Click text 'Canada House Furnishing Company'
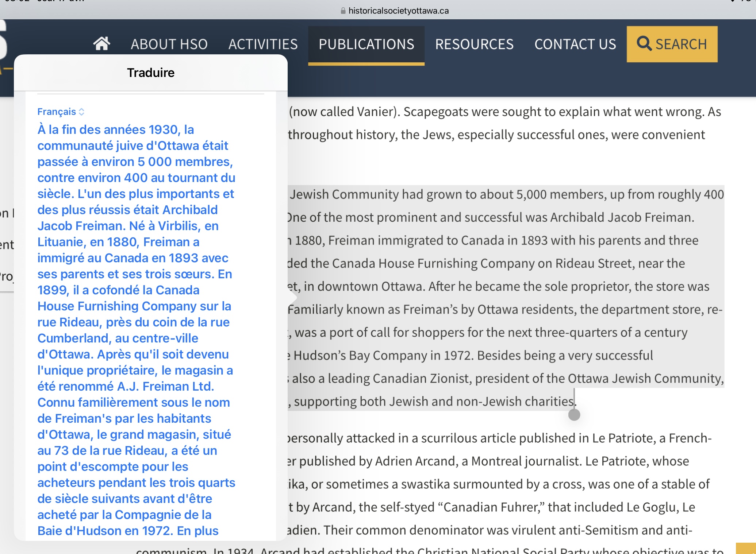The image size is (756, 554). point(433,263)
